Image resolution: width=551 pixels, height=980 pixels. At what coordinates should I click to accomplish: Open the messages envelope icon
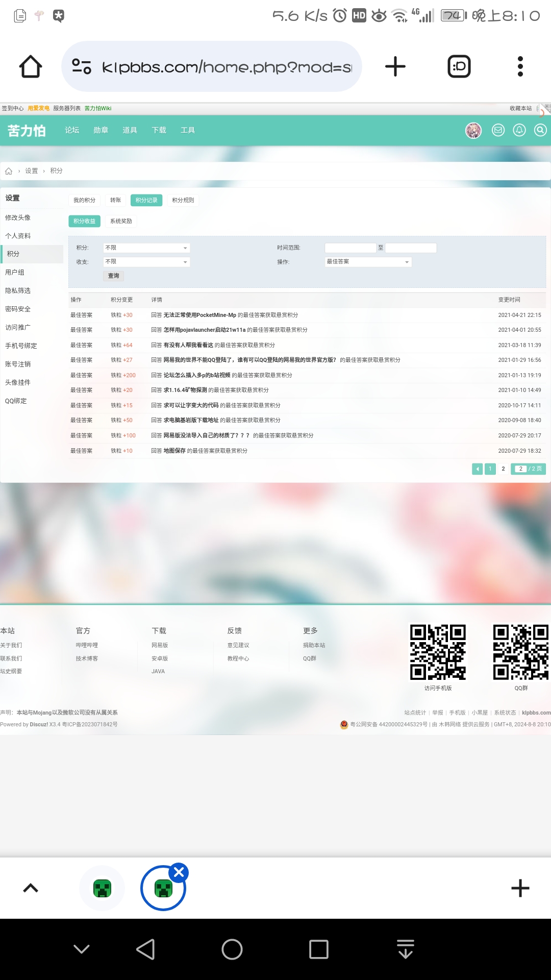(x=498, y=130)
